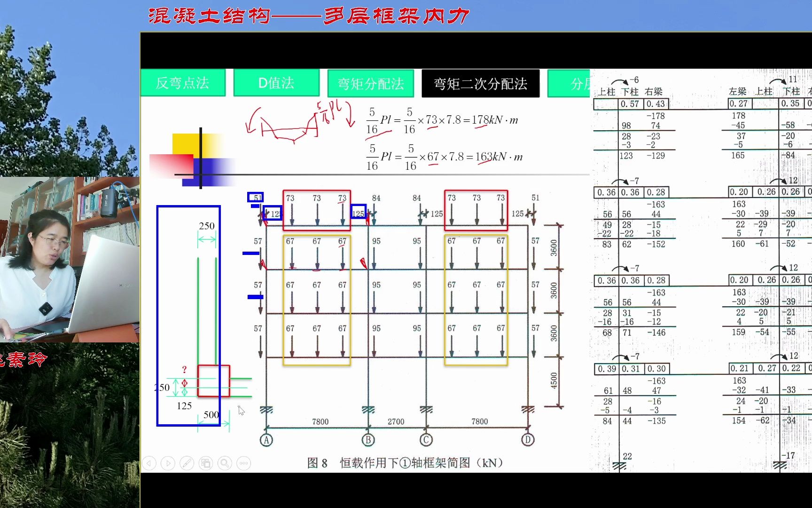Click the 0.21 distribution factor cell
The width and height of the screenshot is (812, 508).
point(739,368)
